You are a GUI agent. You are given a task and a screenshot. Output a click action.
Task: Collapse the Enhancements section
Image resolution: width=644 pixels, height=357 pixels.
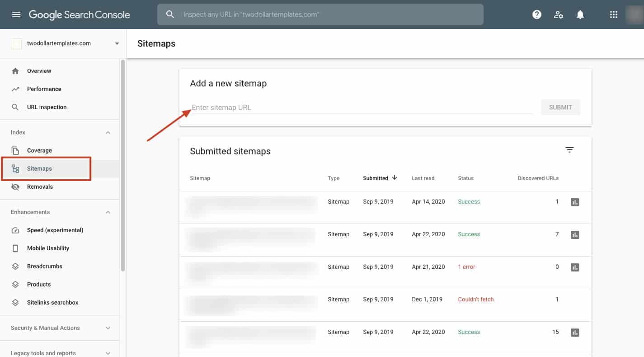(108, 212)
